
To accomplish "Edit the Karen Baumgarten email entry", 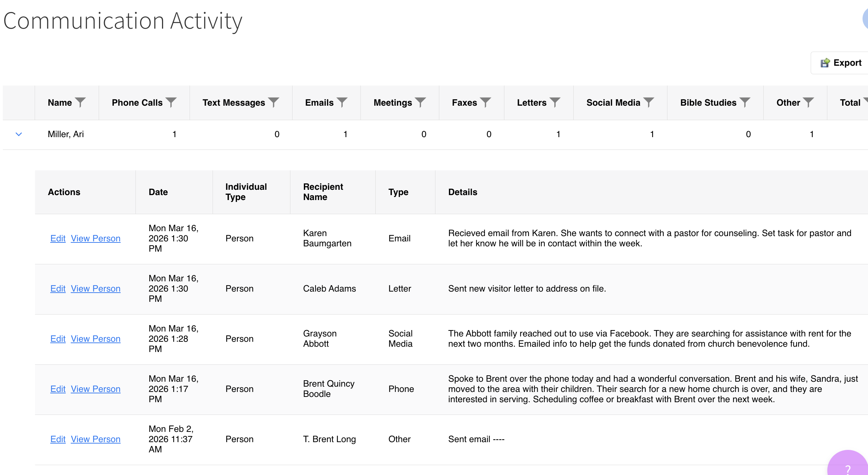I will point(58,239).
